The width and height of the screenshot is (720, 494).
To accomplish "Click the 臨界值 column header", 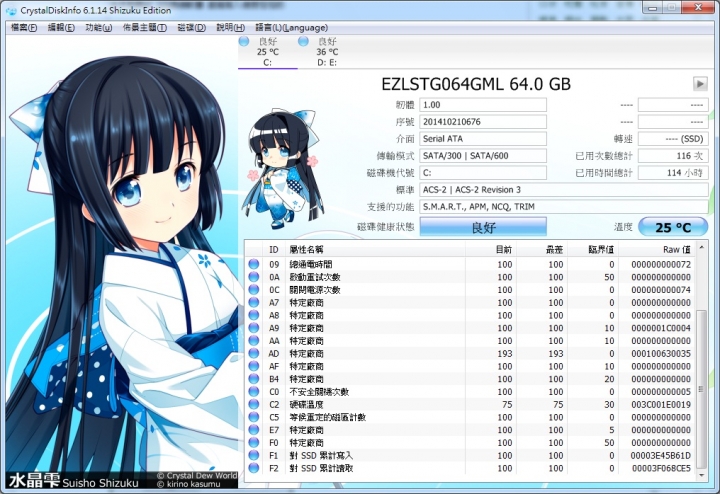I will [x=593, y=249].
